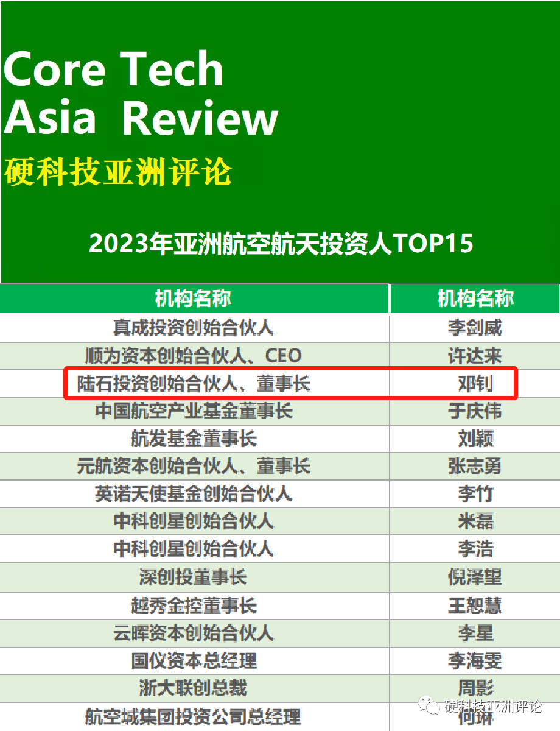Click the 机构名称 header above the titles column
This screenshot has height=731, width=560.
pyautogui.click(x=193, y=298)
